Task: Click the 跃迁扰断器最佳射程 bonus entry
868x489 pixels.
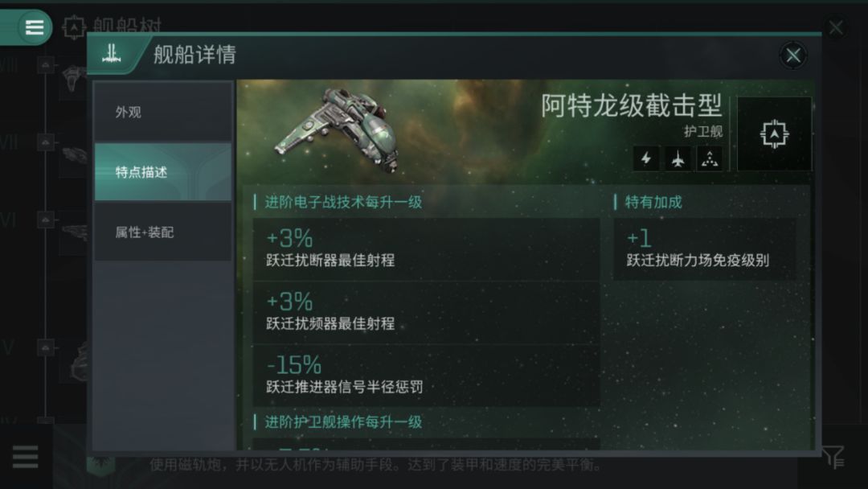Action: point(426,249)
